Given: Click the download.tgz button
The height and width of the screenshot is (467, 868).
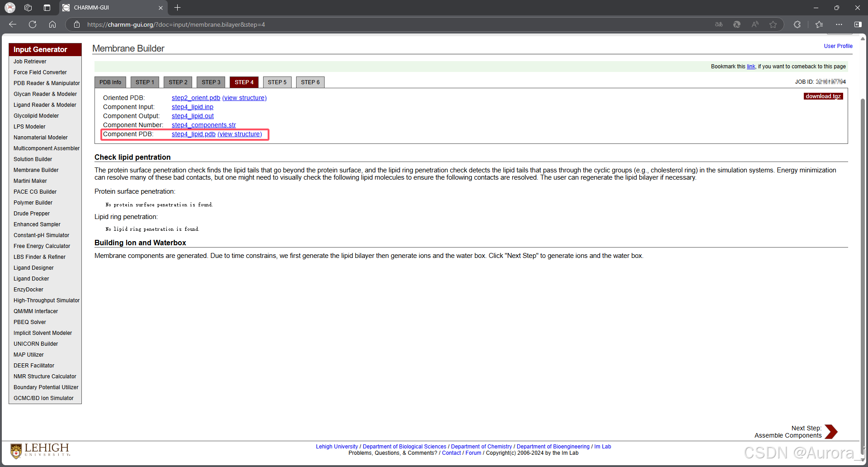Looking at the screenshot, I should coord(823,96).
